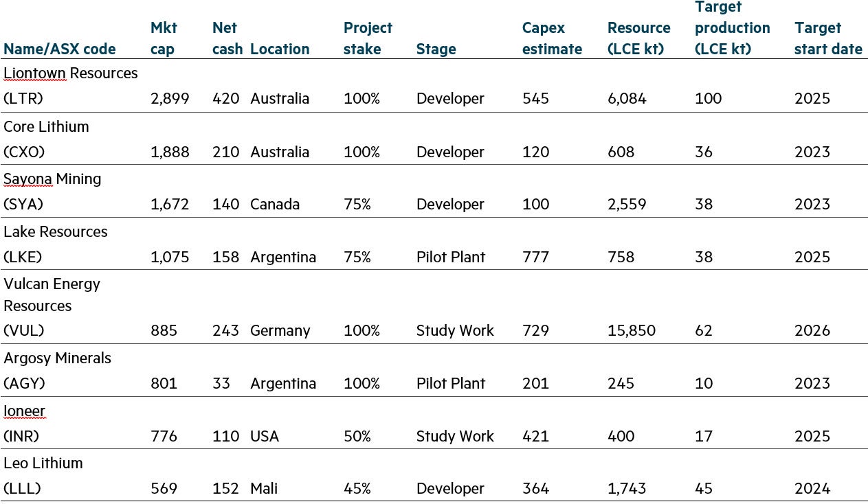
Task: Click Lake Resources market cap 1,075
Action: [x=170, y=257]
